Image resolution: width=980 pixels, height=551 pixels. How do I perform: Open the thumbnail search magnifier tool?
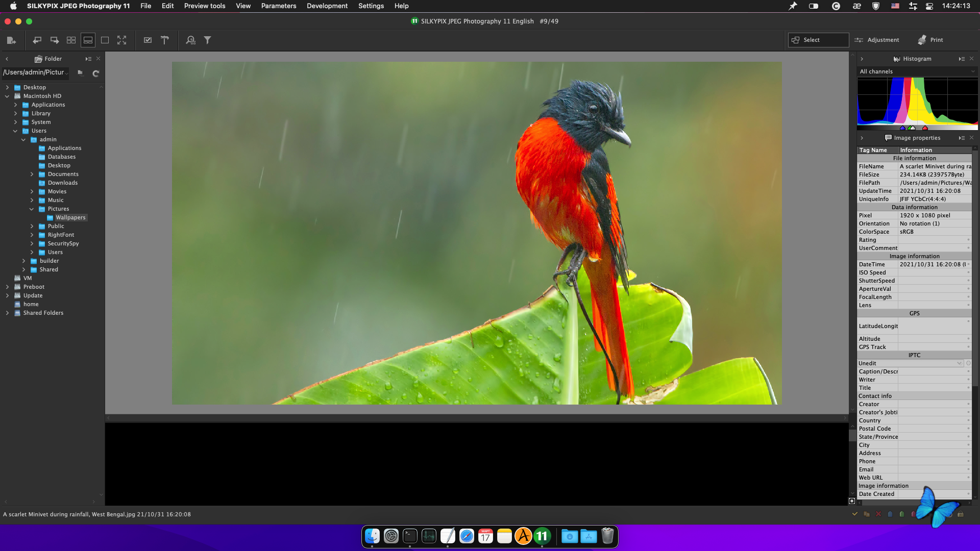tap(190, 40)
